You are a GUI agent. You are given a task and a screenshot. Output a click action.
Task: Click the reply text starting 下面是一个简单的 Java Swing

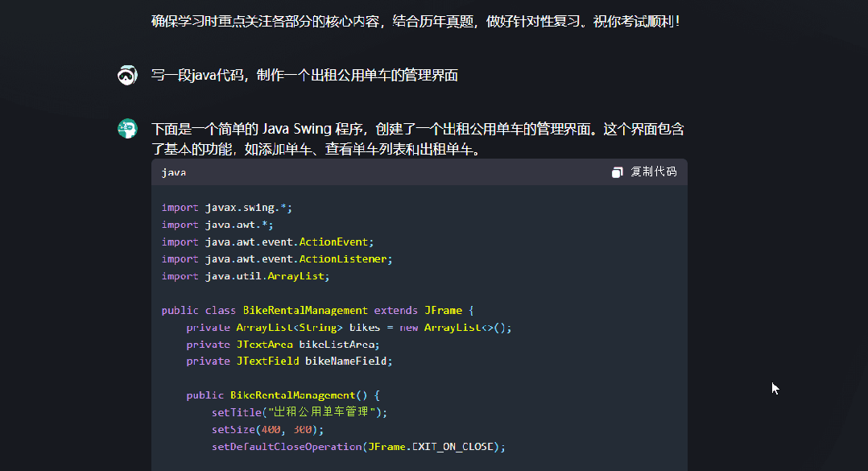click(418, 139)
